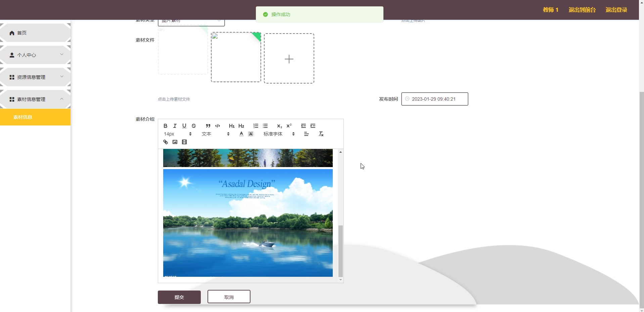Click the 提交 submit button
The height and width of the screenshot is (312, 644).
[179, 297]
